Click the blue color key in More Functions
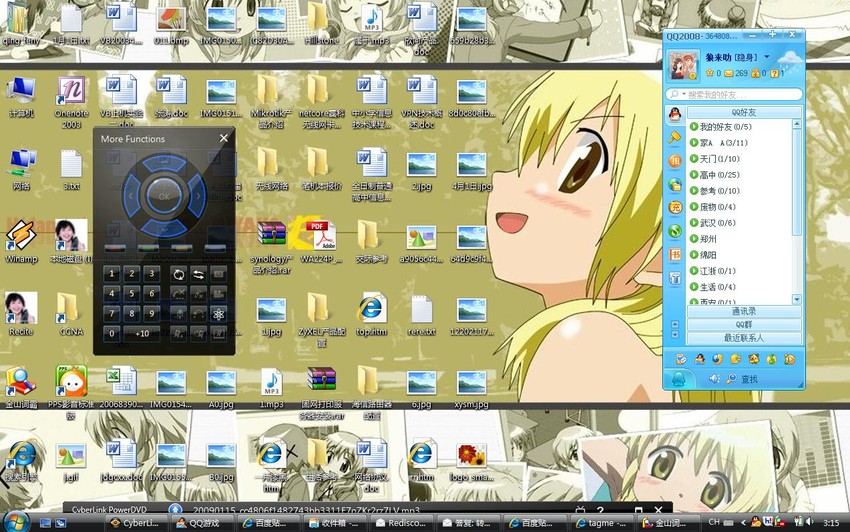The height and width of the screenshot is (532, 850). pos(215,248)
